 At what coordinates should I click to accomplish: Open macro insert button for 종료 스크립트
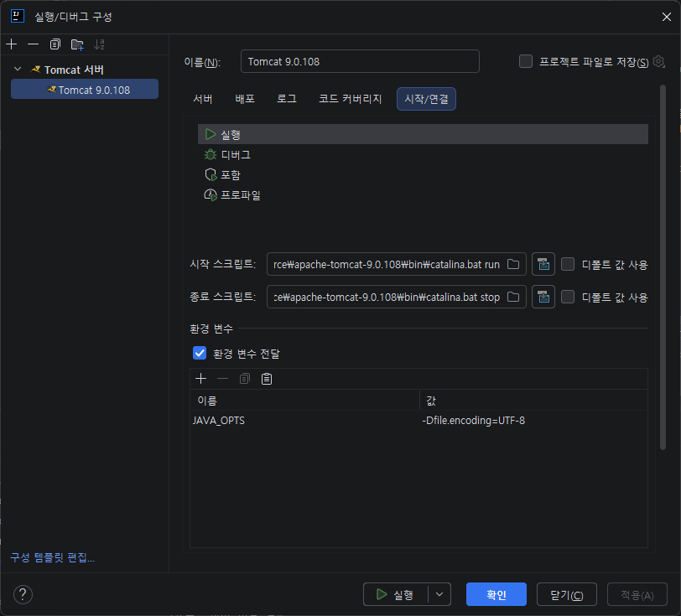543,297
